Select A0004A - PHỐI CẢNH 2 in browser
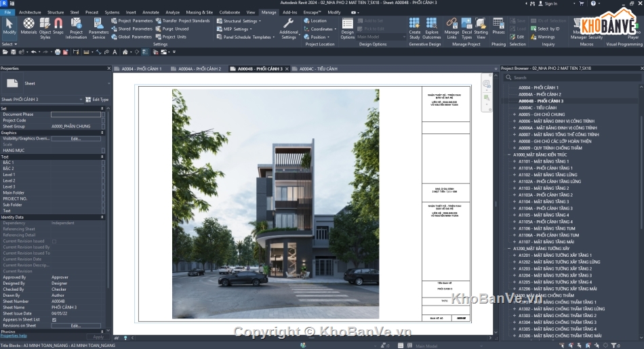 540,94
